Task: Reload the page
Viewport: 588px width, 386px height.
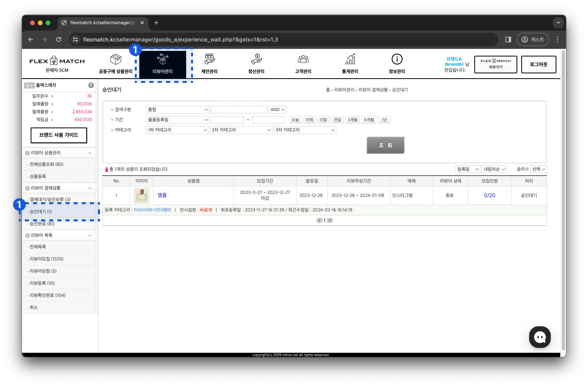Action: point(59,39)
